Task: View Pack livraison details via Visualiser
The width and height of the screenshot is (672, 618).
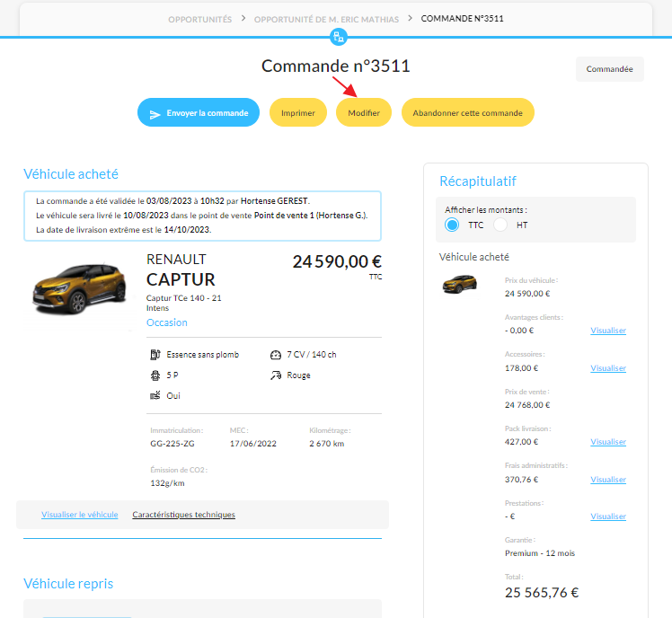Action: (608, 442)
